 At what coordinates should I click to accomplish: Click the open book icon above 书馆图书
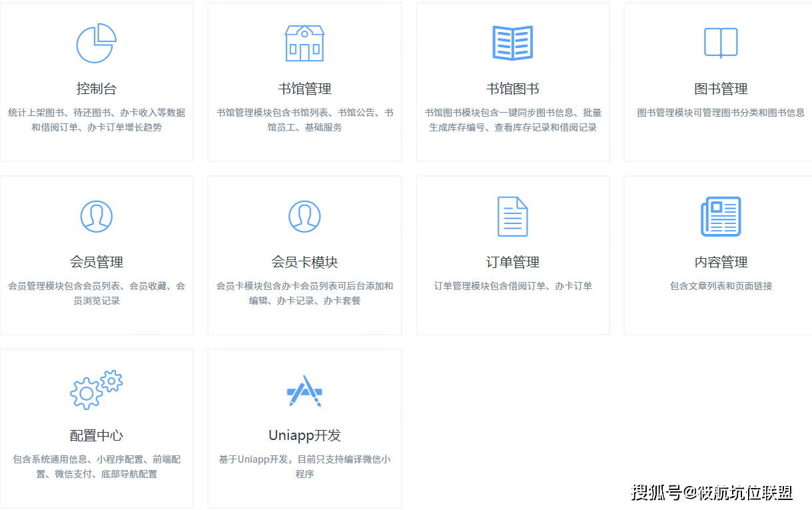(x=512, y=42)
